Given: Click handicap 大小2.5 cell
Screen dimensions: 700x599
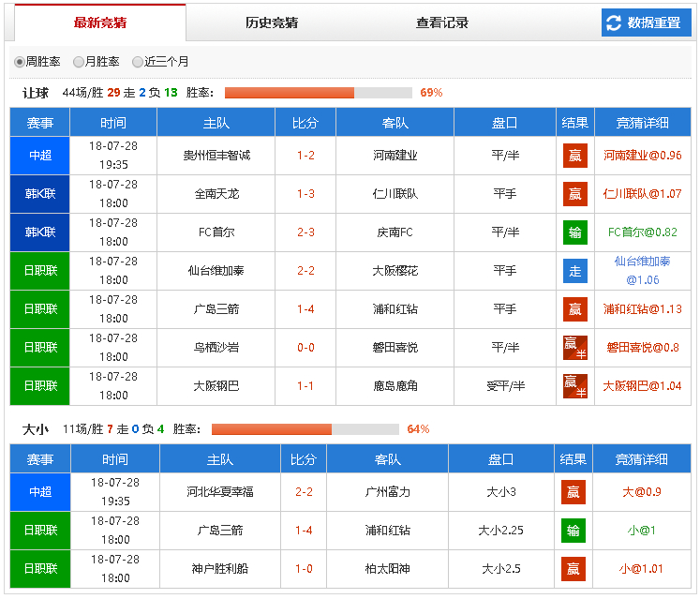Looking at the screenshot, I should pos(501,569).
